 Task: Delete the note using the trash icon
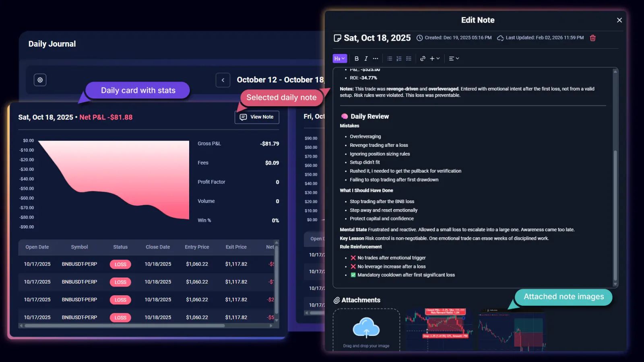pyautogui.click(x=592, y=37)
